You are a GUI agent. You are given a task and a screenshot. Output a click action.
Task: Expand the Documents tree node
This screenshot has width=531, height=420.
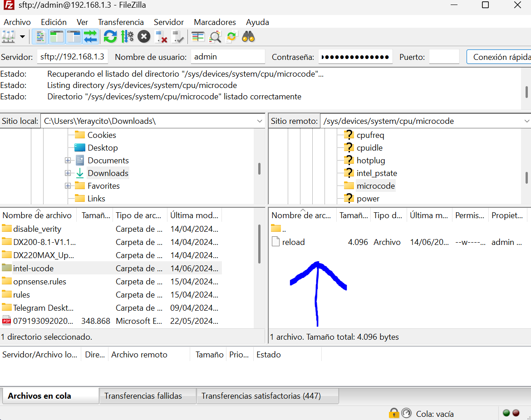click(x=68, y=161)
